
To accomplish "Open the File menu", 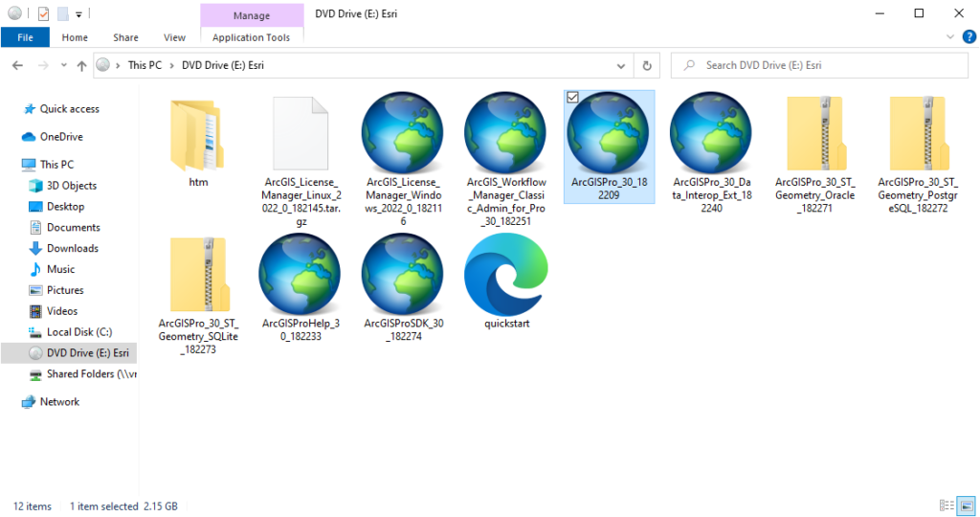I will [x=25, y=37].
